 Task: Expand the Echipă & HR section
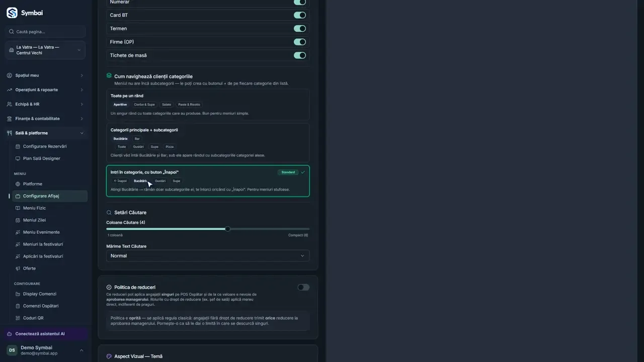click(x=45, y=104)
